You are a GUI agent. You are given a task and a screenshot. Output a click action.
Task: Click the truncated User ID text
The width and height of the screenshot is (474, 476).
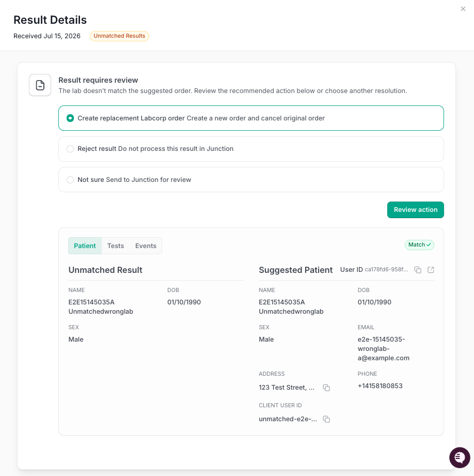386,270
